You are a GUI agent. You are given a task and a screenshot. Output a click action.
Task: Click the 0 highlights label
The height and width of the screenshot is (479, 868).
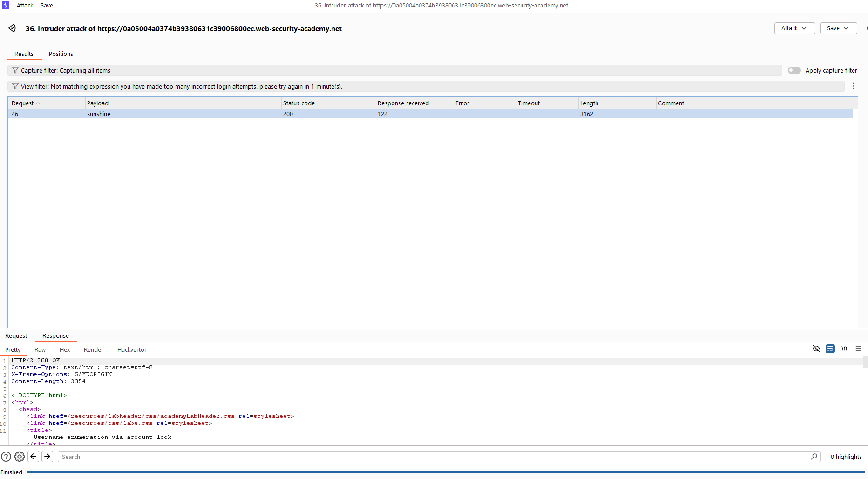point(846,457)
